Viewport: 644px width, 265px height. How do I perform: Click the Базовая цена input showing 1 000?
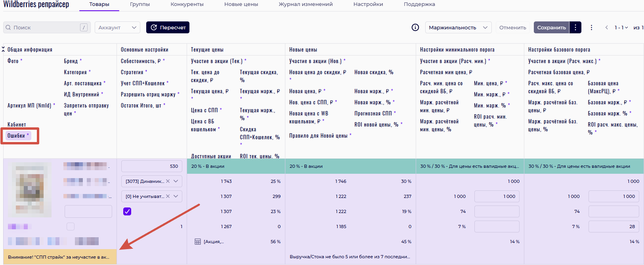614,196
